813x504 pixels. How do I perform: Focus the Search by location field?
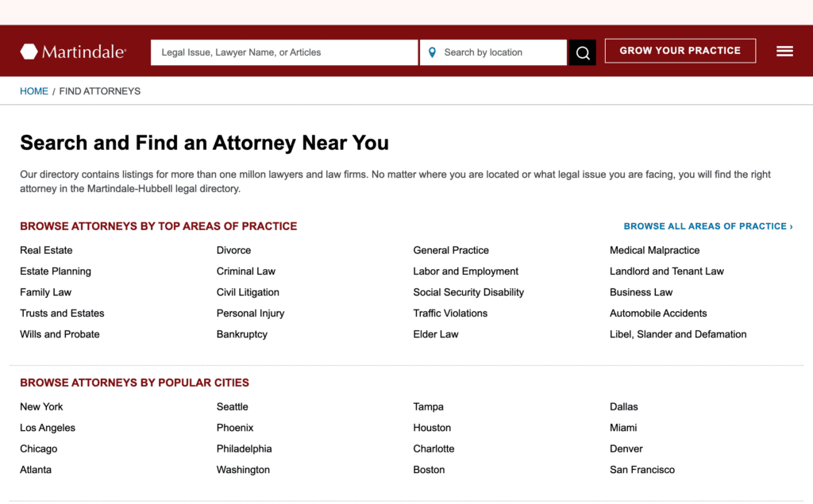coord(493,52)
